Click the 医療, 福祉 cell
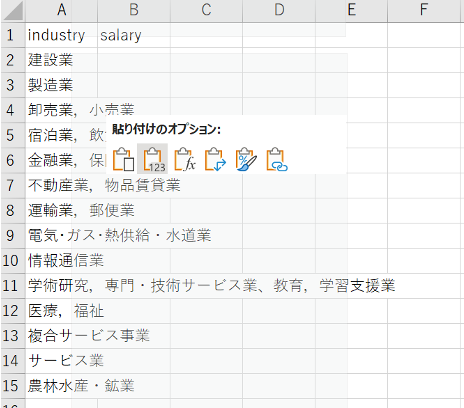 pos(61,311)
